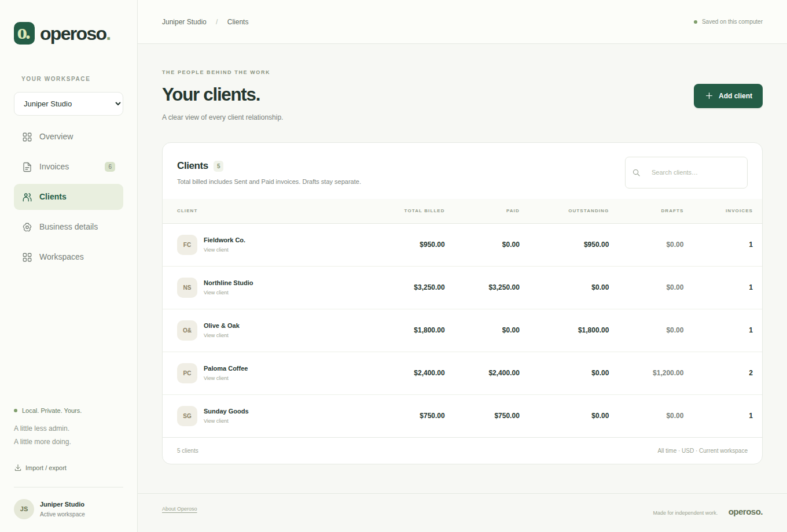Click the Invoices document icon

pos(27,167)
